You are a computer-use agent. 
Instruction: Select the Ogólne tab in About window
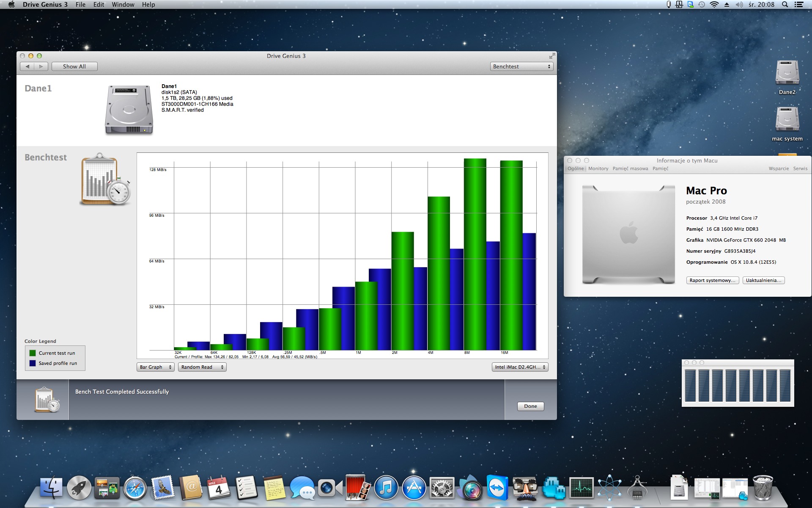[576, 168]
